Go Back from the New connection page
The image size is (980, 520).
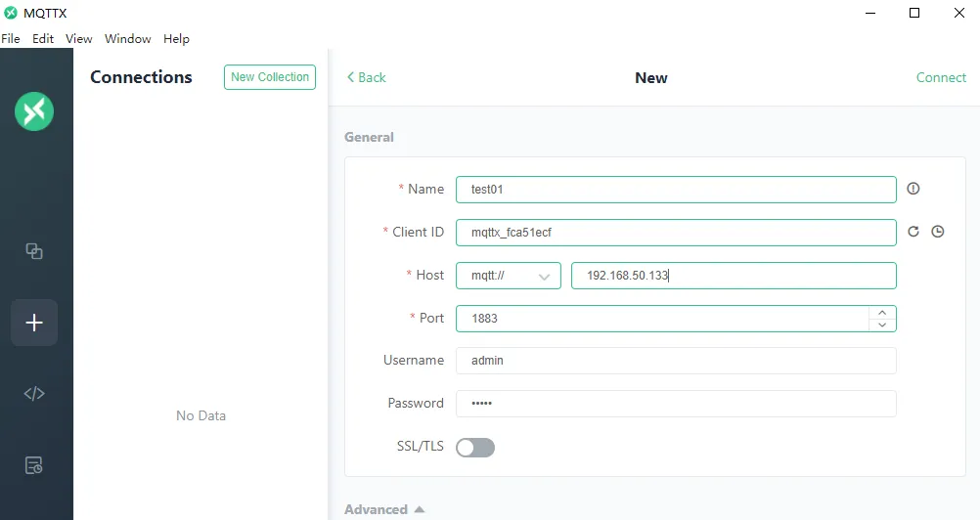(366, 77)
